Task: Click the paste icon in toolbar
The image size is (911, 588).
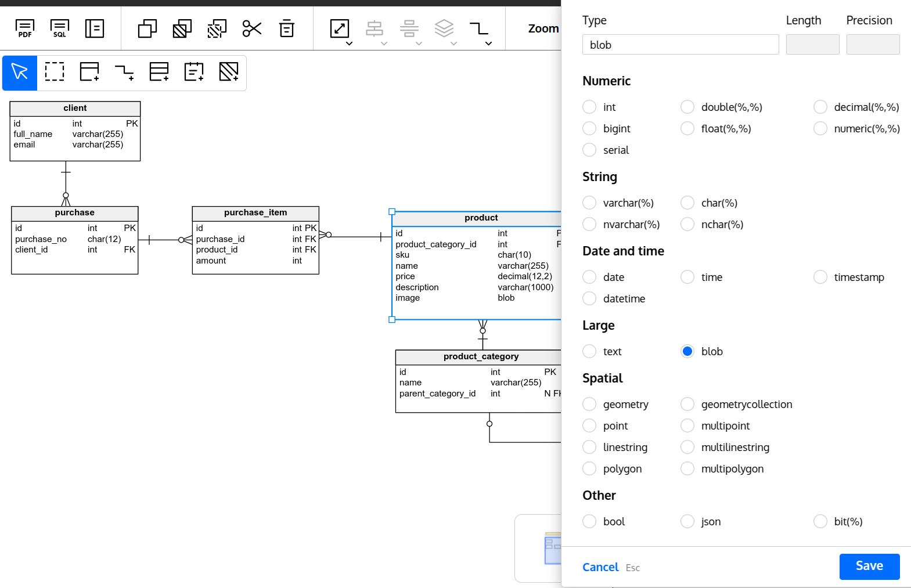Action: click(182, 28)
